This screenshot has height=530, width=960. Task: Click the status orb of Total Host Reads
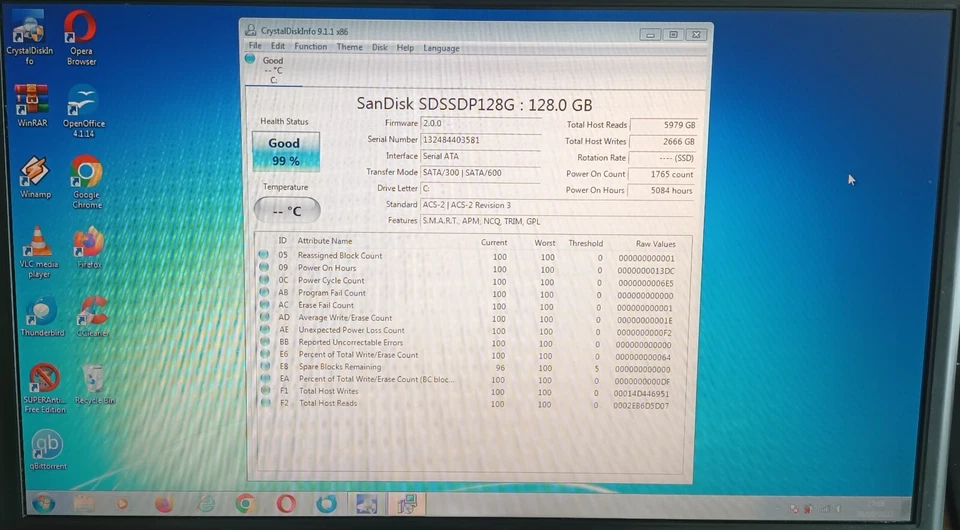tap(266, 403)
